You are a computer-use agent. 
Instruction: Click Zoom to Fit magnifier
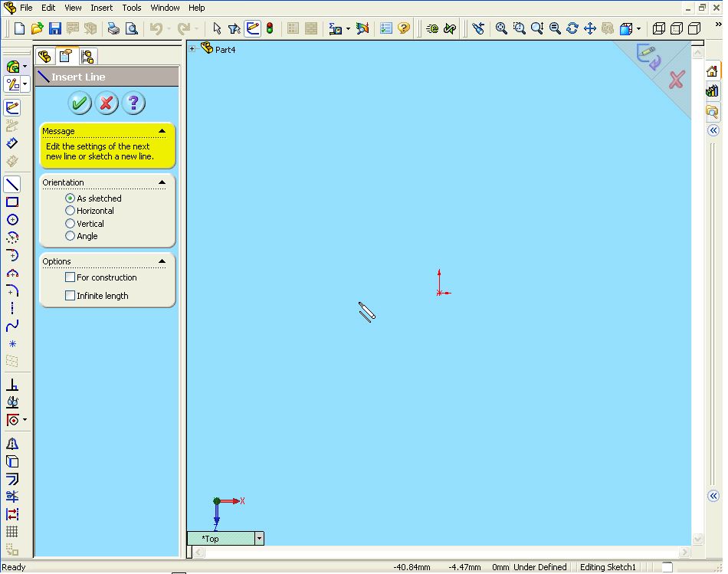pos(501,29)
